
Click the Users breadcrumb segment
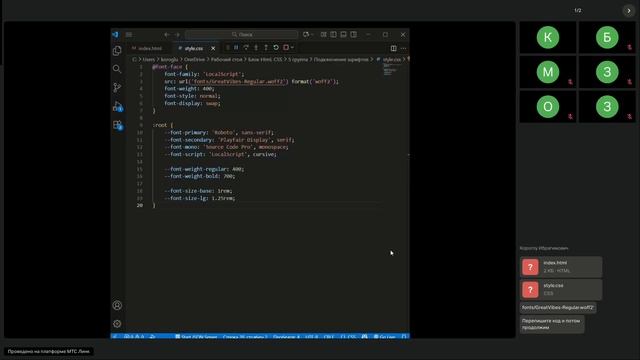point(149,60)
